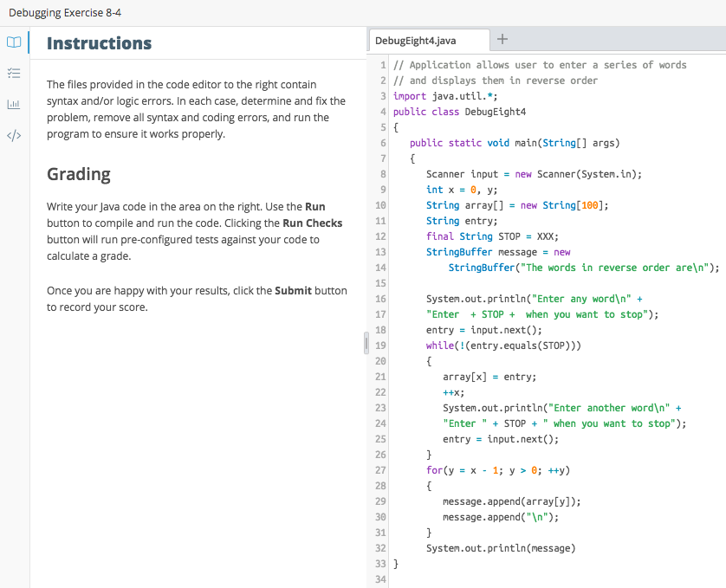
Task: Select the angle-brackets icon at sidebar bottom
Action: coord(13,135)
